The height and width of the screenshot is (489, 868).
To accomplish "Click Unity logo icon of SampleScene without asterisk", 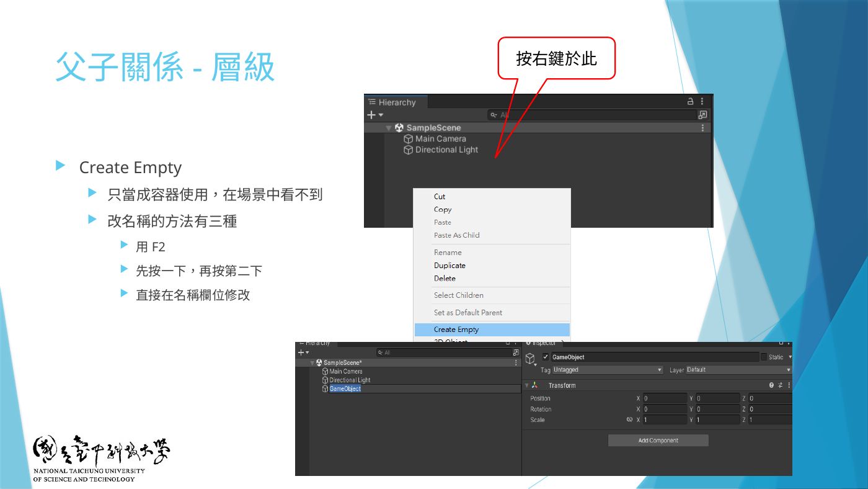I will pyautogui.click(x=399, y=128).
